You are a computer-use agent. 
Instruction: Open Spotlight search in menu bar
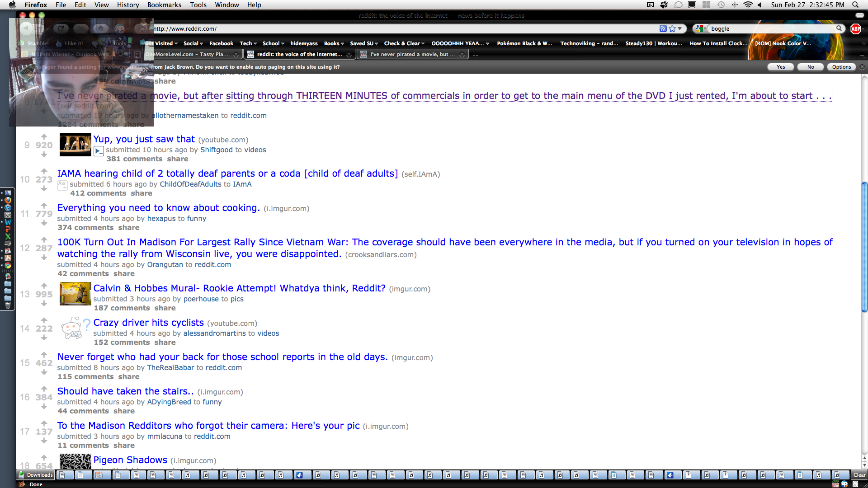[855, 5]
